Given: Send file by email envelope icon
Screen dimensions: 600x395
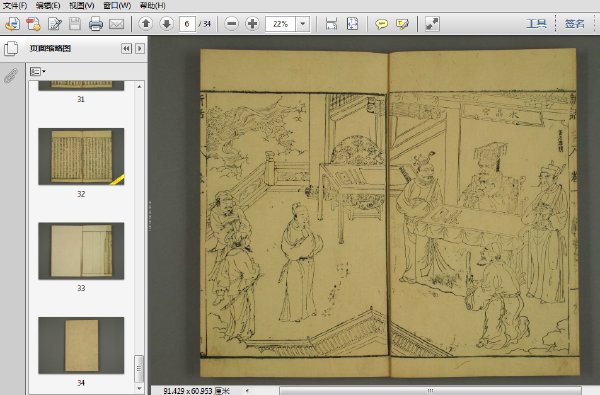Looking at the screenshot, I should [x=117, y=24].
